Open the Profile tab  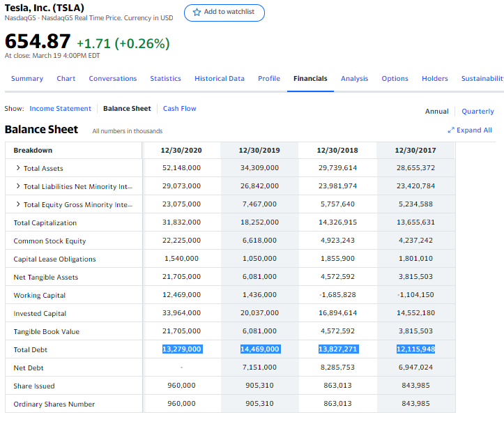269,79
